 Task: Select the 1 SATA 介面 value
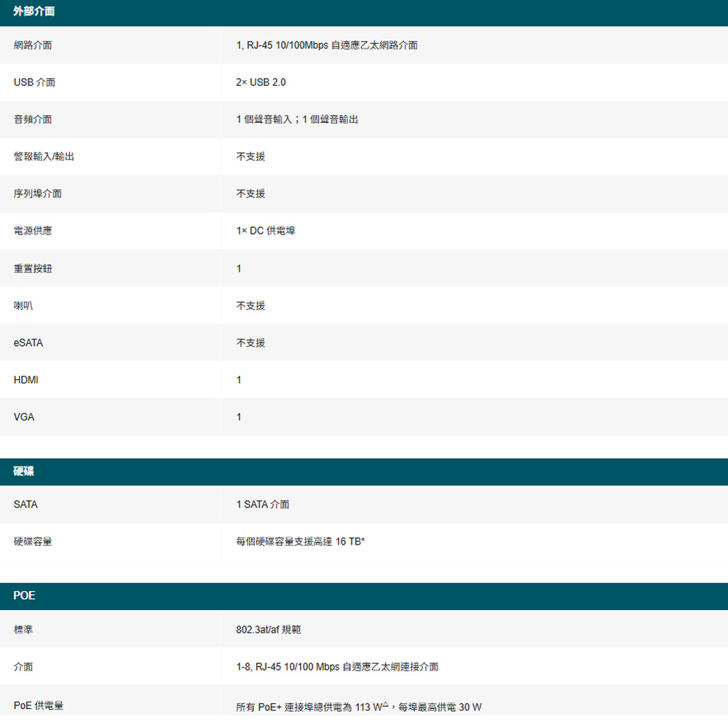pyautogui.click(x=263, y=505)
